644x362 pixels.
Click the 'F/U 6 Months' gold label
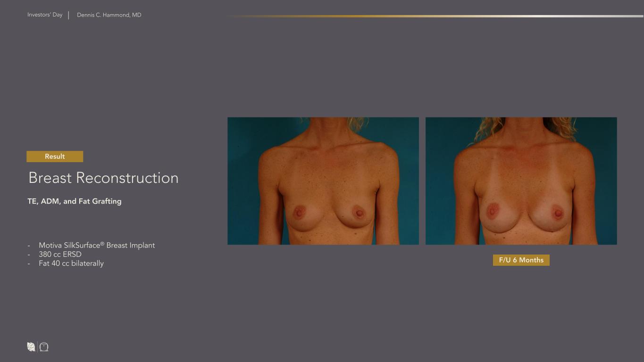coord(521,260)
